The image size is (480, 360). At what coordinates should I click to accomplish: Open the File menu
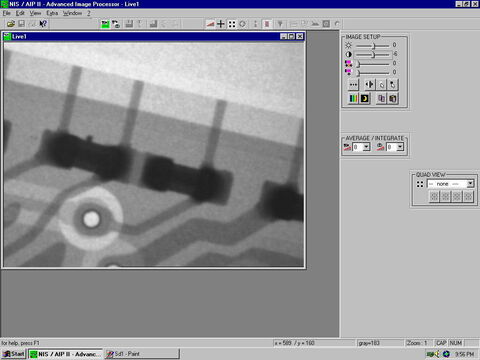tap(7, 13)
